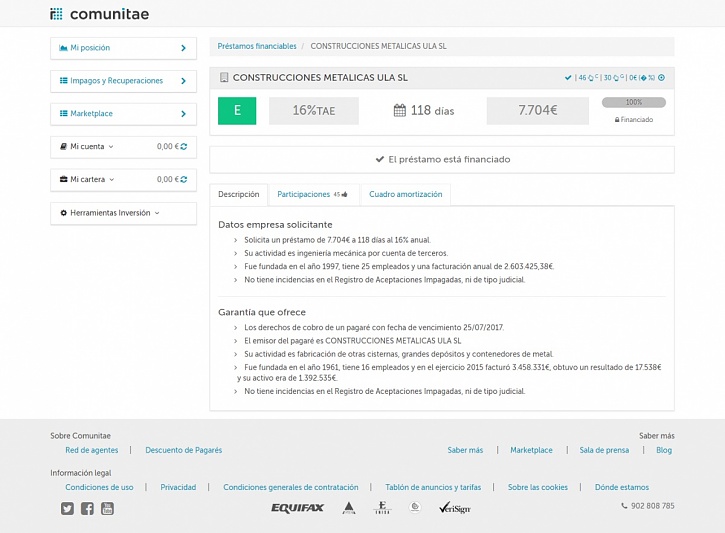The height and width of the screenshot is (533, 725).
Task: Click the comunitae logo in header
Action: coord(99,14)
